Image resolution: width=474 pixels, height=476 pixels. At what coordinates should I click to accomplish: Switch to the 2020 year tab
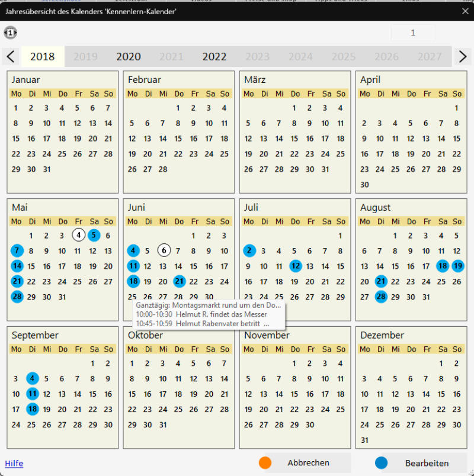[129, 57]
